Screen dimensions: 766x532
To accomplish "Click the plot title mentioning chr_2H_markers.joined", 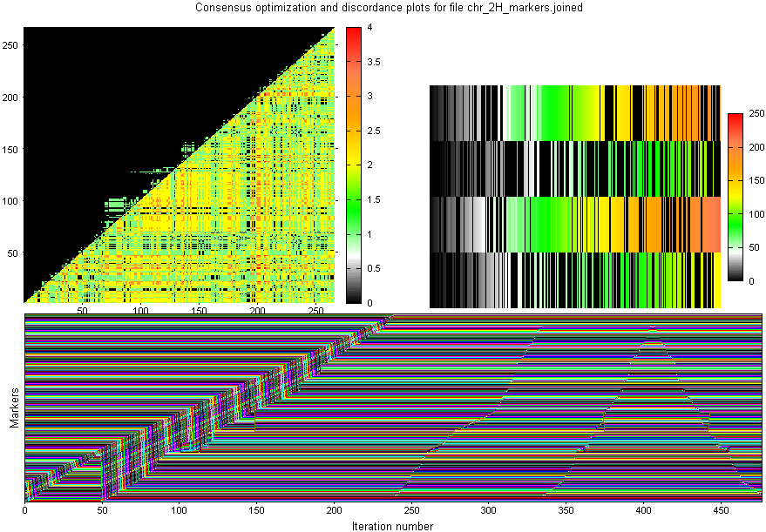I will pyautogui.click(x=389, y=7).
